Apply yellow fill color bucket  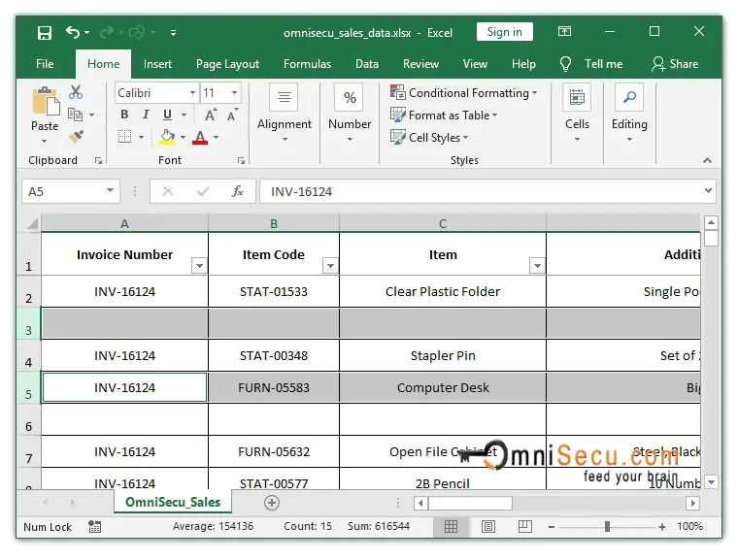(168, 137)
